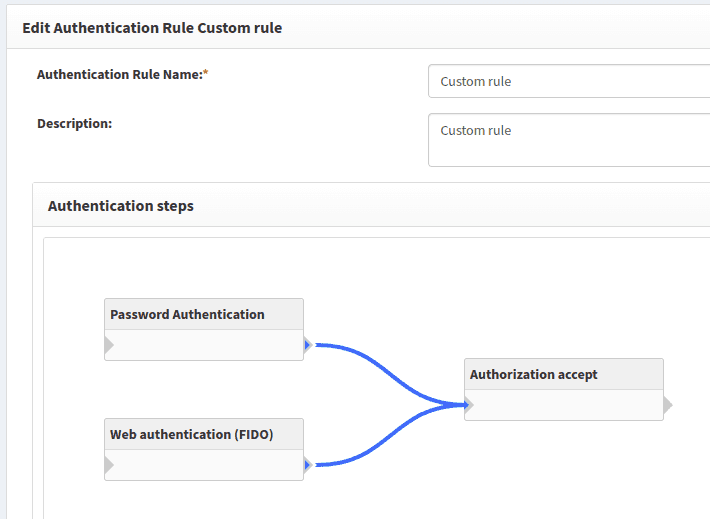Select the Password Authentication node title

pyautogui.click(x=188, y=314)
